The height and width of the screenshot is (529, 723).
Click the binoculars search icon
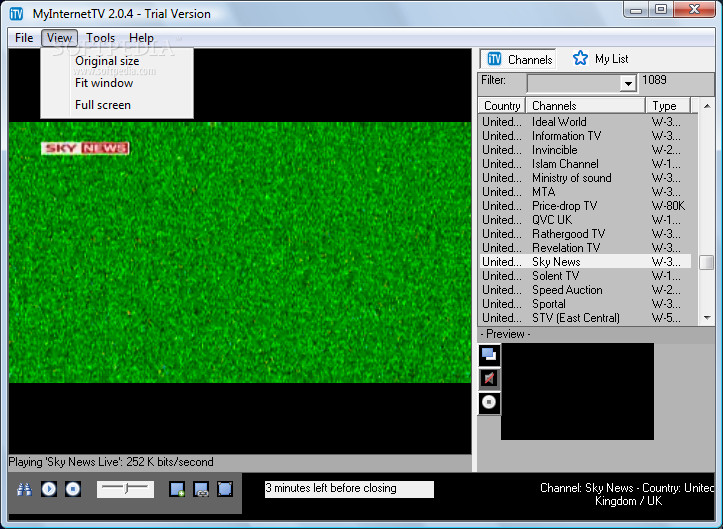(24, 489)
